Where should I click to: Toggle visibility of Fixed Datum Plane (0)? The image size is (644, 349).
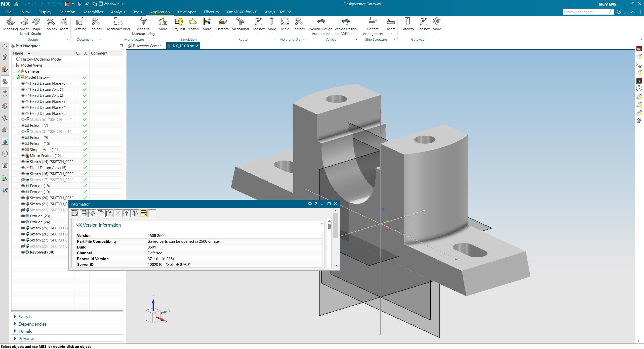[x=23, y=83]
